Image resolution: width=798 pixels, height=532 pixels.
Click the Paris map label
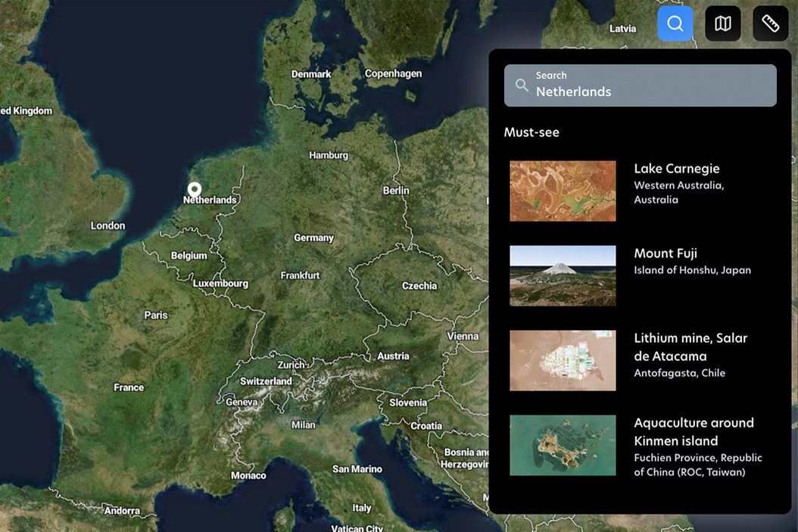click(156, 315)
